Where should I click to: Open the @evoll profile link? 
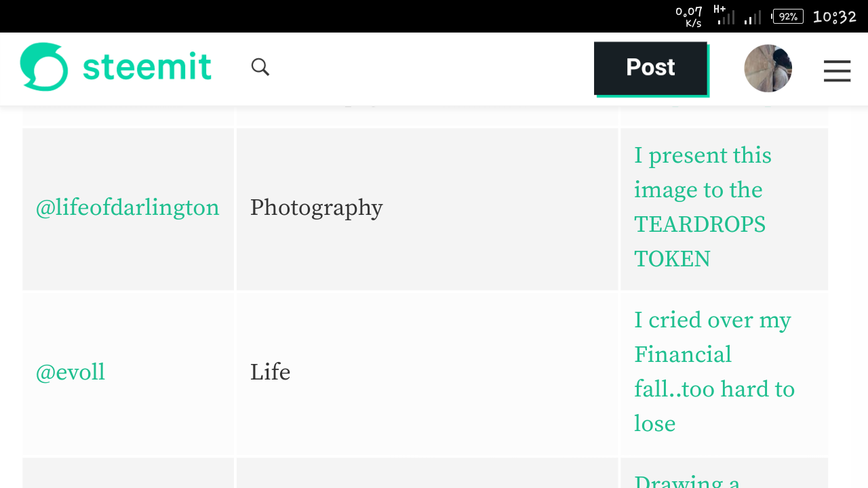(71, 372)
